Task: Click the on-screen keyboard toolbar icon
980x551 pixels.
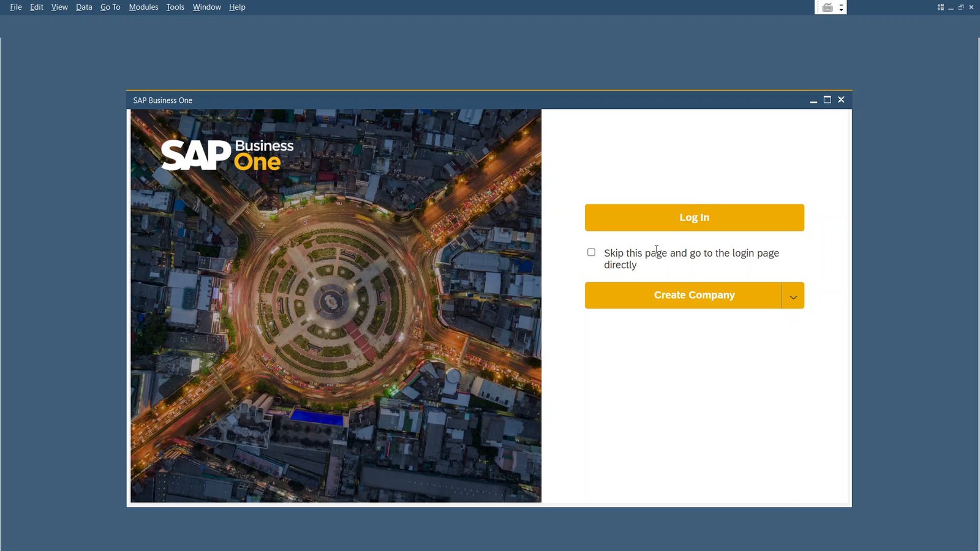Action: tap(827, 7)
